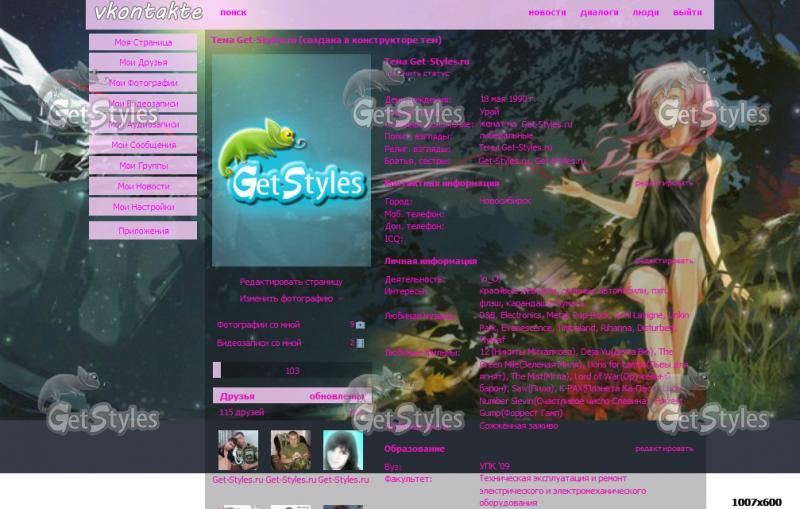Image resolution: width=800 pixels, height=509 pixels.
Task: Click Изменить фотографию link
Action: point(286,298)
